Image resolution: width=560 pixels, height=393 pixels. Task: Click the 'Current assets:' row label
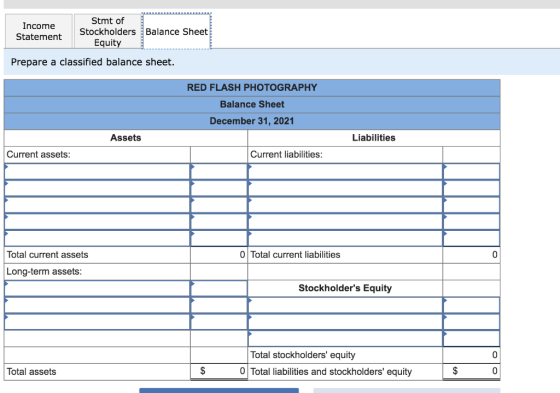(x=39, y=154)
